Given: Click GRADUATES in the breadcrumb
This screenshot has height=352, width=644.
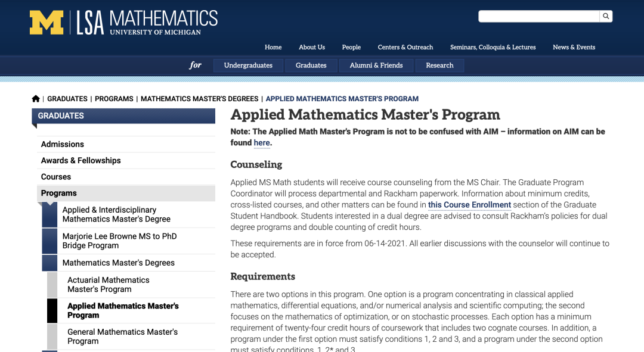Looking at the screenshot, I should click(x=67, y=99).
